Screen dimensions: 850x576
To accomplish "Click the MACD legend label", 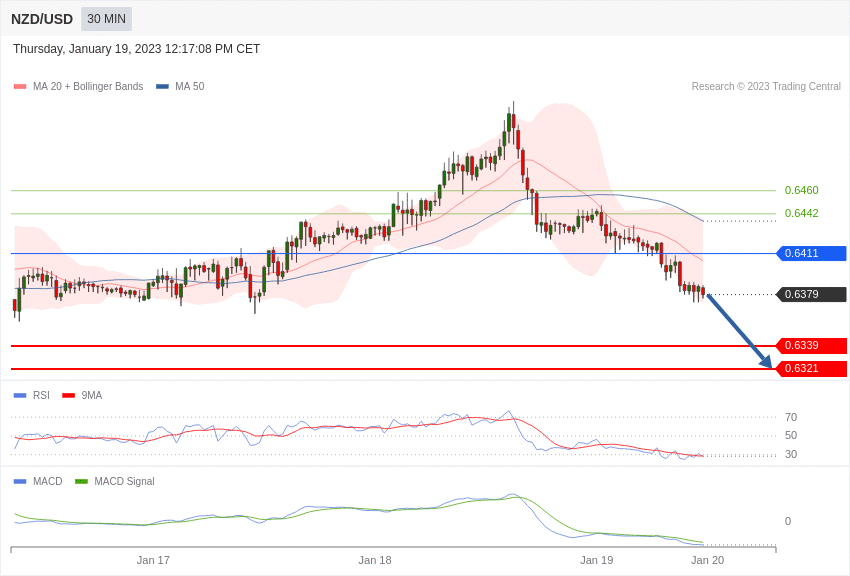I will coord(48,481).
